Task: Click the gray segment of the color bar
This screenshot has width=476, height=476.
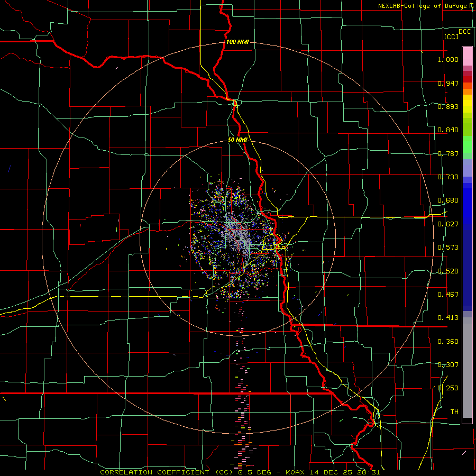Action: [x=467, y=368]
